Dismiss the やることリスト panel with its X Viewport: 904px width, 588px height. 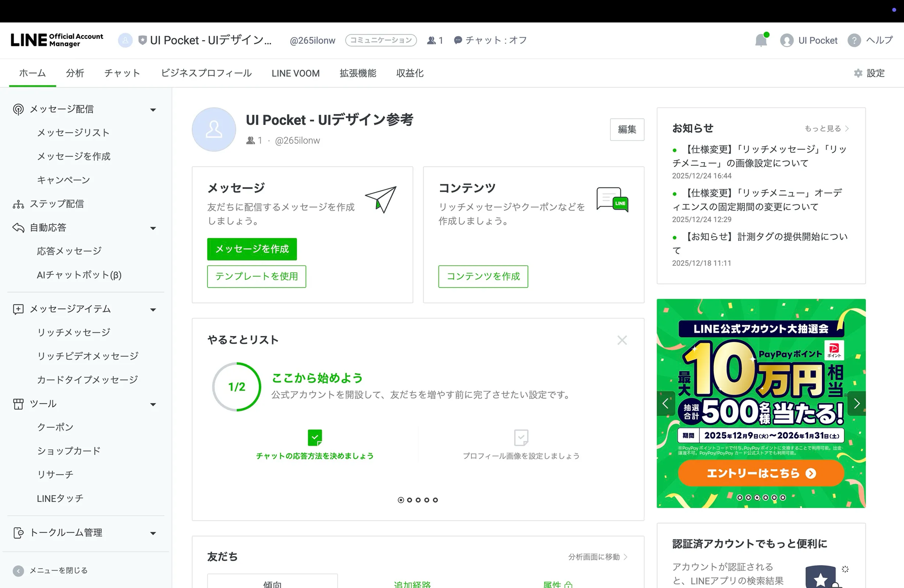pyautogui.click(x=622, y=340)
